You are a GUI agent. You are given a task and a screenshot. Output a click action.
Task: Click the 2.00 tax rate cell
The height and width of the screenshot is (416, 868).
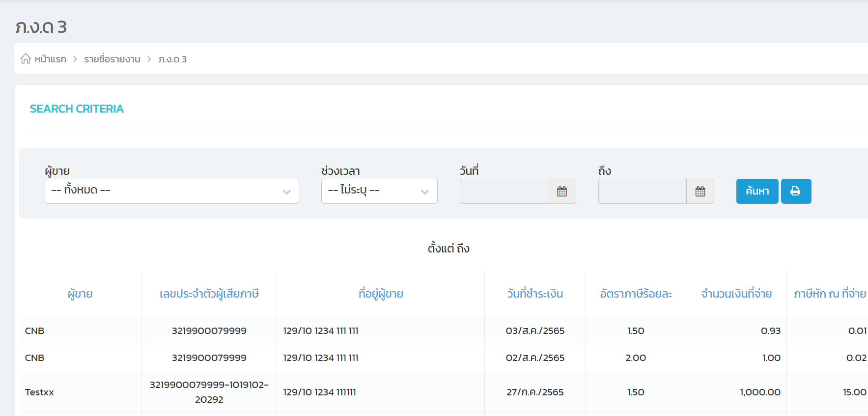(636, 358)
